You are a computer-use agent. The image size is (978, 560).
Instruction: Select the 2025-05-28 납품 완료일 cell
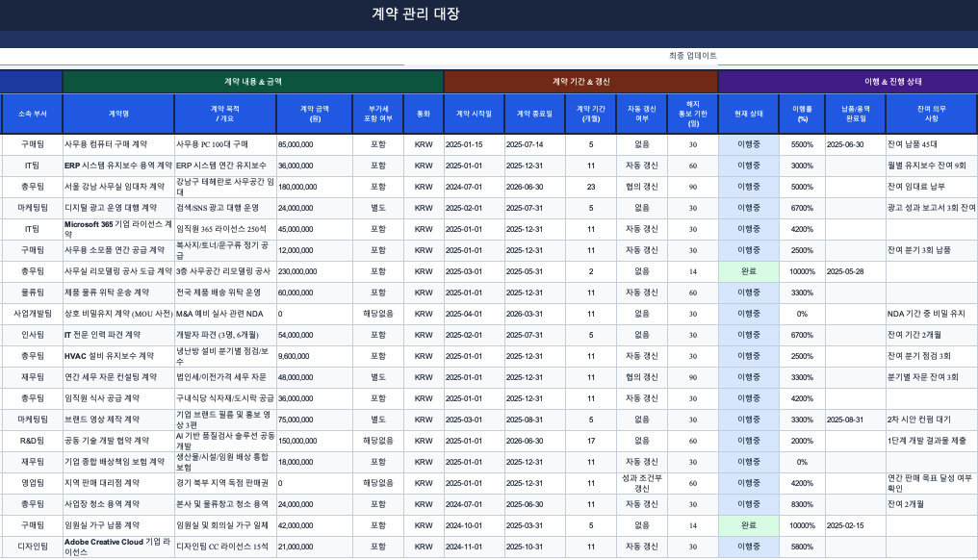coord(847,271)
